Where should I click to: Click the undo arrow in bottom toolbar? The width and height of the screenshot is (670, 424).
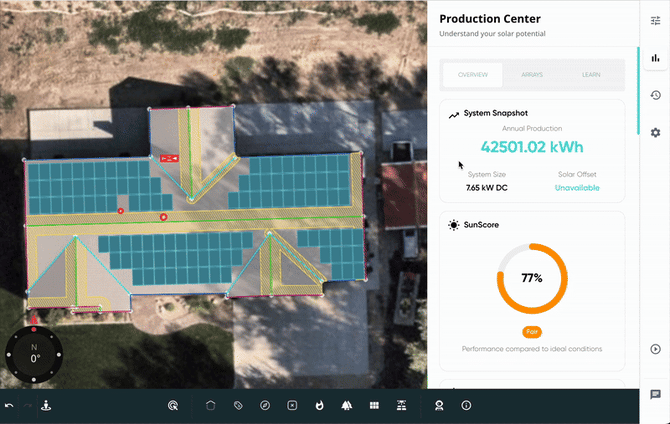(x=9, y=405)
